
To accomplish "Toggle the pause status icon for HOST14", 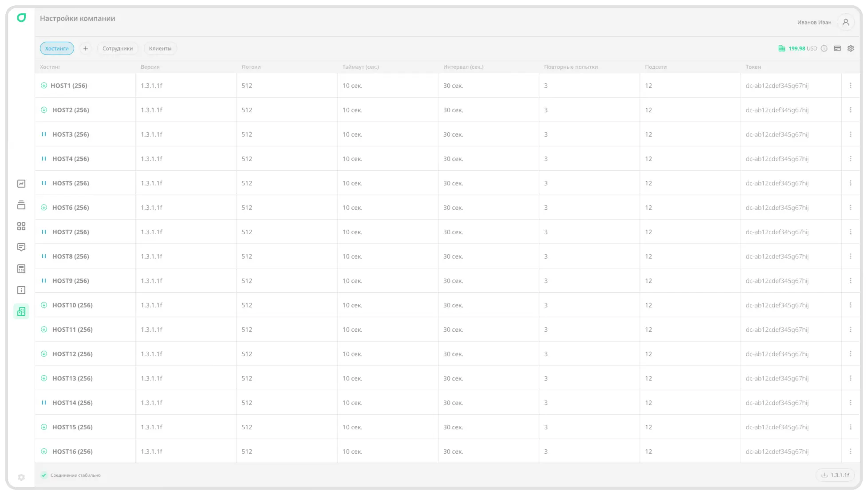I will [x=44, y=402].
